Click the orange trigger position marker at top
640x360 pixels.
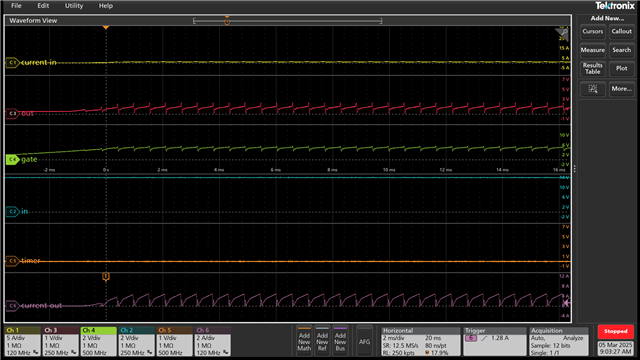click(106, 27)
